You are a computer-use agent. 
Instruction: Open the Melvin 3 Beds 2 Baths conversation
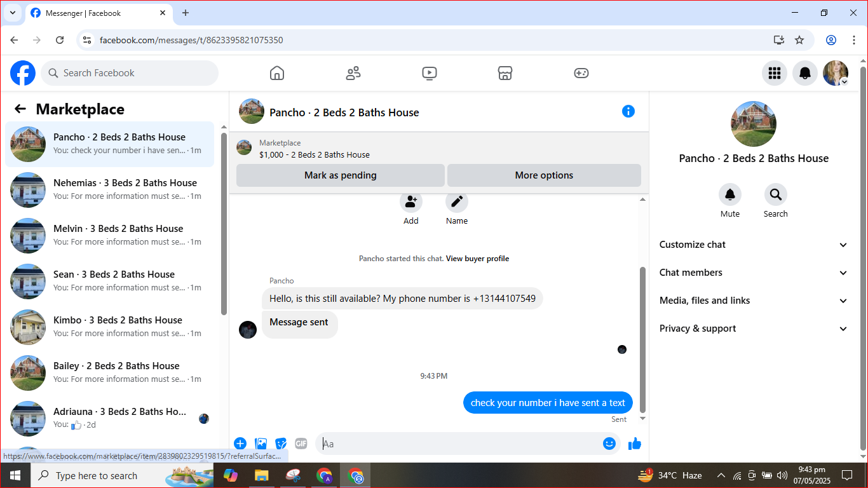(109, 235)
